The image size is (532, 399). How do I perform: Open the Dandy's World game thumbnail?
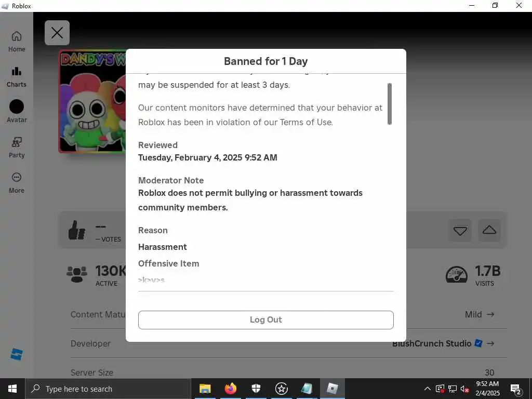pyautogui.click(x=92, y=101)
